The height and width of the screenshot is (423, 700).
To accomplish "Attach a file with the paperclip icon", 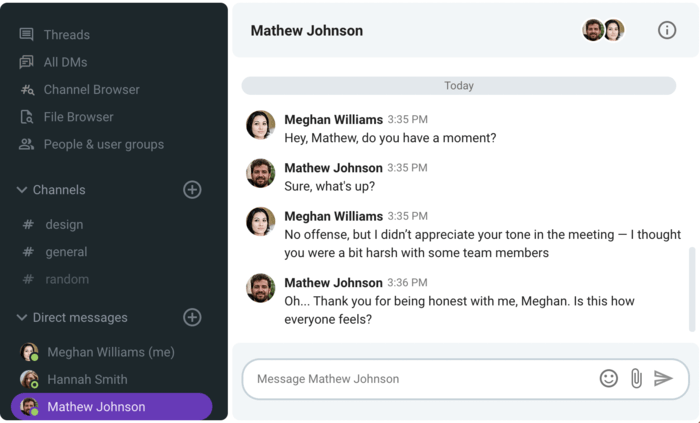I will point(636,378).
